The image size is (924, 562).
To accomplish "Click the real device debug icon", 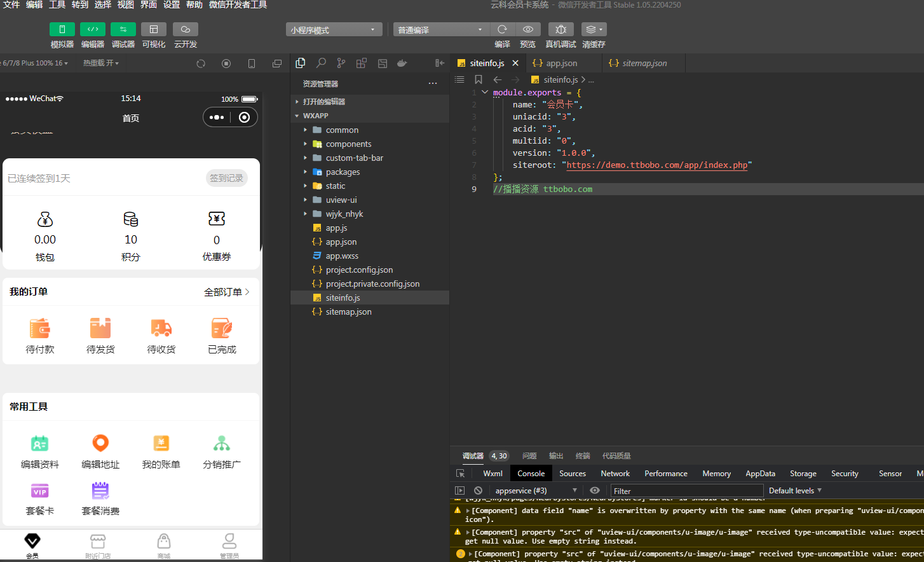I will click(561, 29).
